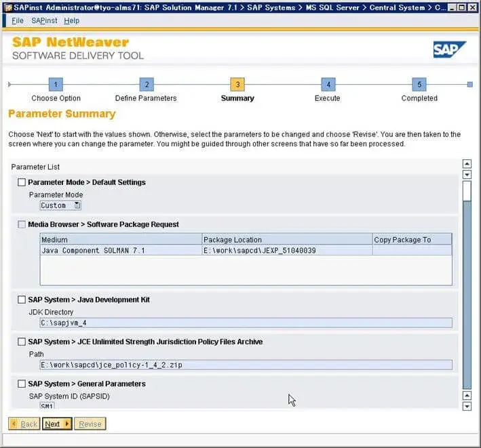Click the Package Location column header
The width and height of the screenshot is (481, 448).
(x=287, y=239)
